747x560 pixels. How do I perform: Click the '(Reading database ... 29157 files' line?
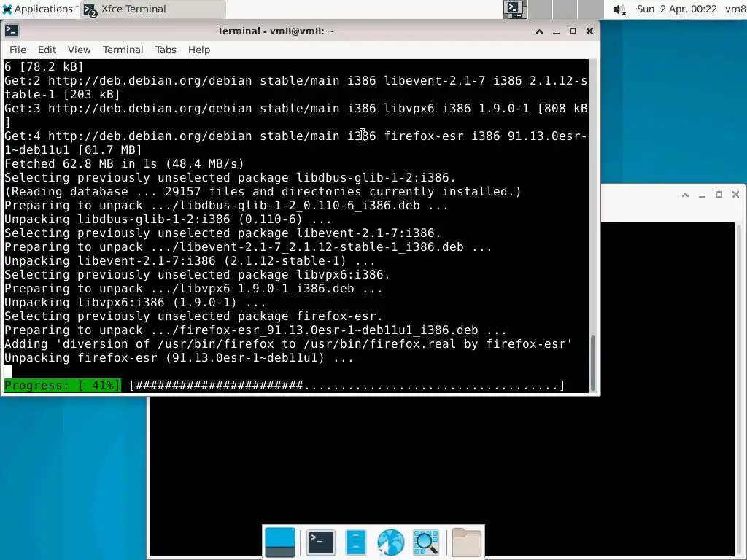pyautogui.click(x=263, y=192)
